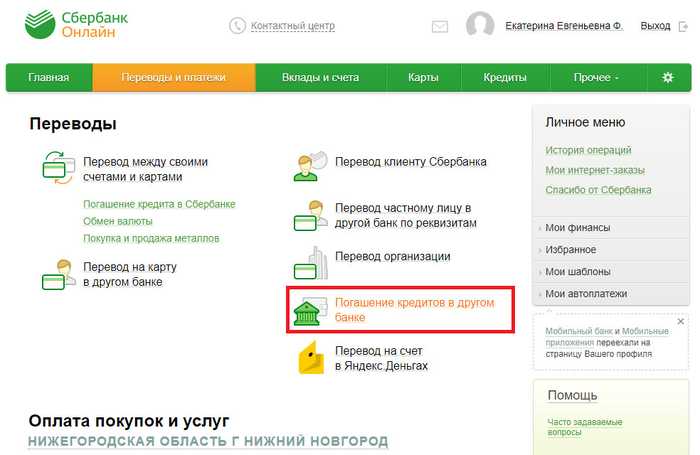Screen dimensions: 700x455
Task: Open Перевод на счет в Яндекс.Деньгах
Action: tap(381, 358)
